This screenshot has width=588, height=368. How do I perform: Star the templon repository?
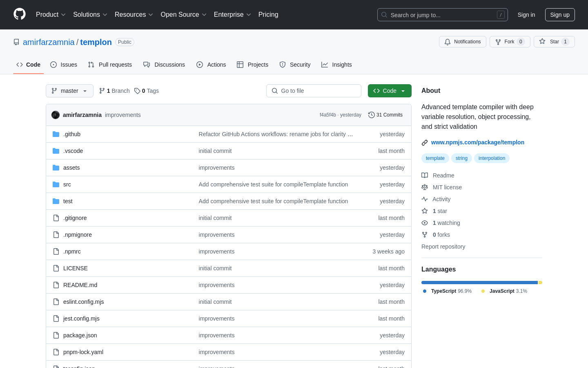pyautogui.click(x=554, y=42)
